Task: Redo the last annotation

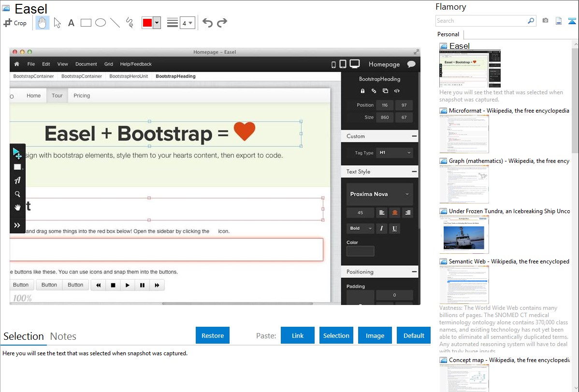Action: (x=222, y=23)
